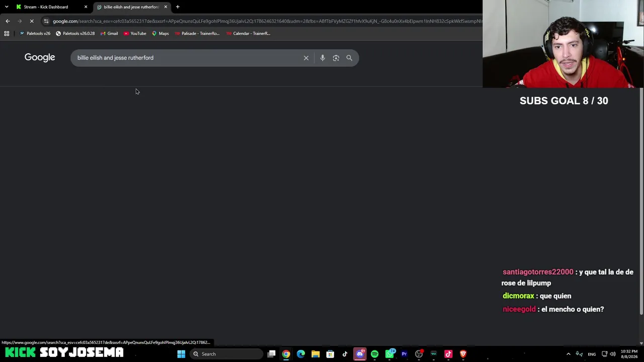
Task: Open the Paletools v26 bookmark
Action: (x=35, y=34)
